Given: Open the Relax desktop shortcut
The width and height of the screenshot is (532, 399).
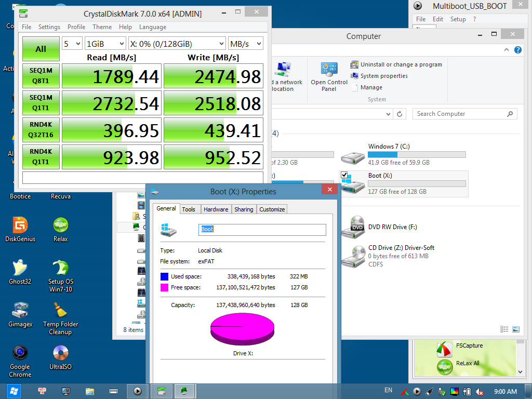Looking at the screenshot, I should pyautogui.click(x=61, y=229).
